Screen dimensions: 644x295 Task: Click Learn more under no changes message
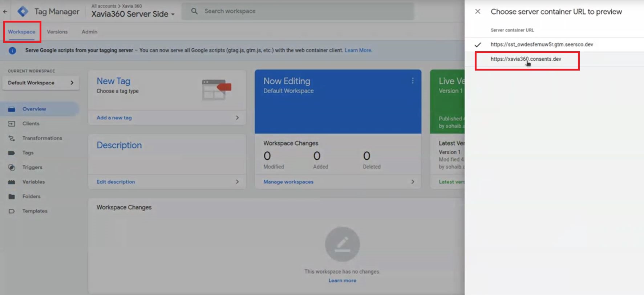(342, 281)
